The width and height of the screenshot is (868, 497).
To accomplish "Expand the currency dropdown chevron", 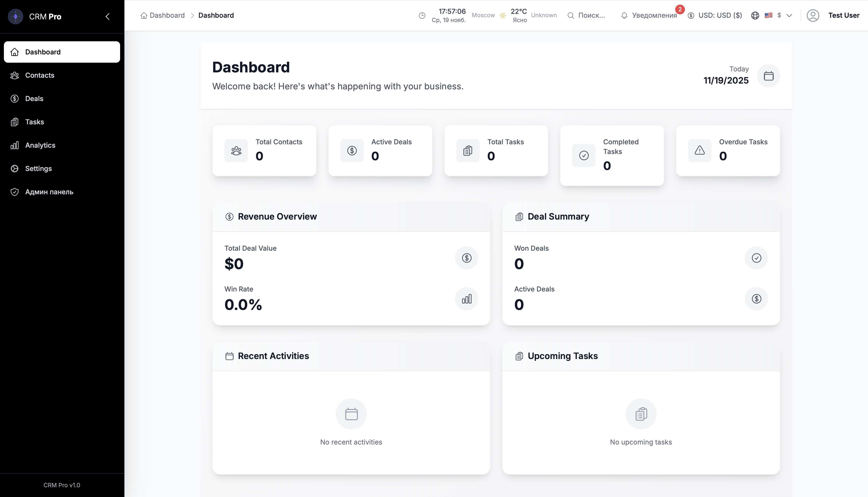I will 789,15.
